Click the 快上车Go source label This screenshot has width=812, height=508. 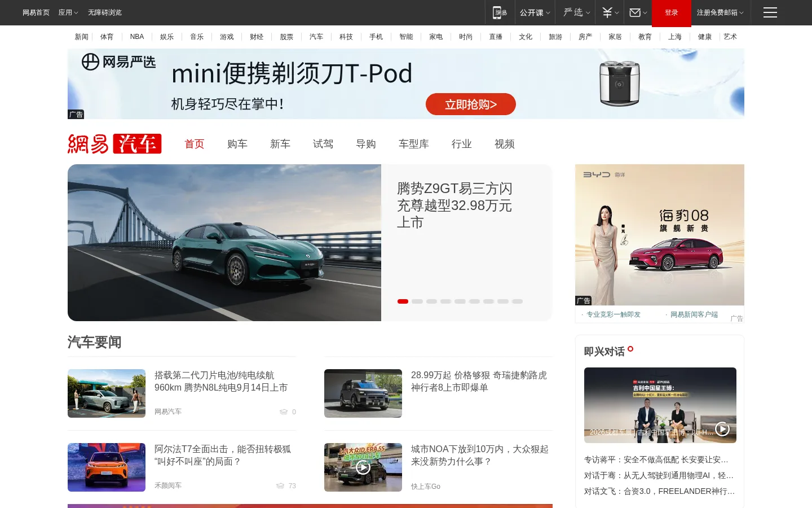(x=426, y=486)
